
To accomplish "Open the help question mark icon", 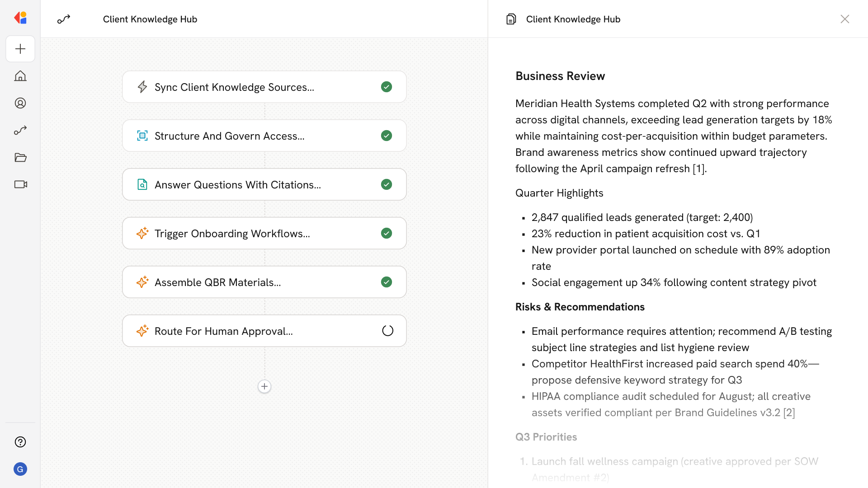I will coord(20,442).
